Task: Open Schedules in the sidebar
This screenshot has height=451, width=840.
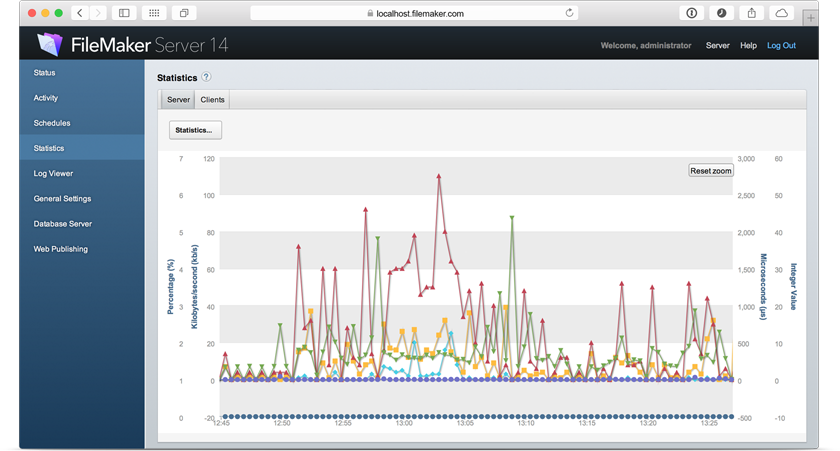Action: (x=82, y=123)
